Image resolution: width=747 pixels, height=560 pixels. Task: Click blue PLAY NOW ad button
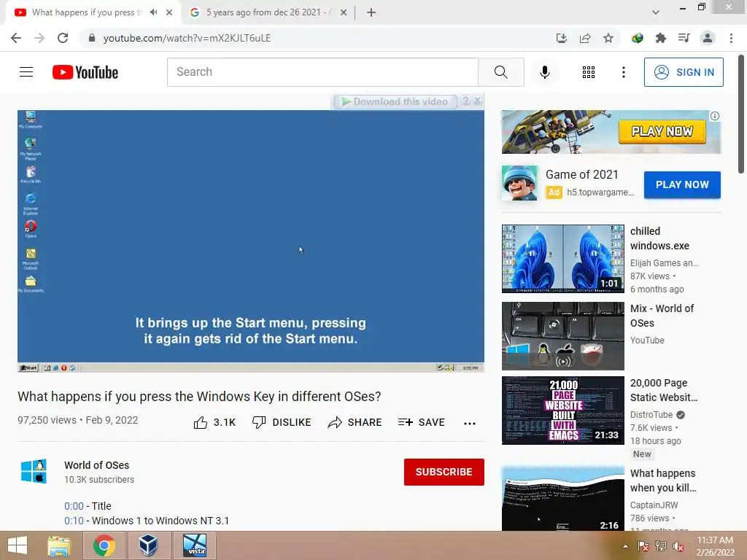click(x=682, y=184)
